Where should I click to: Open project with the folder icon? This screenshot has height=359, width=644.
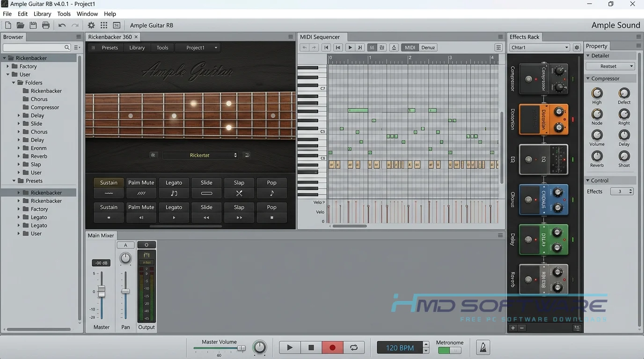pyautogui.click(x=20, y=25)
